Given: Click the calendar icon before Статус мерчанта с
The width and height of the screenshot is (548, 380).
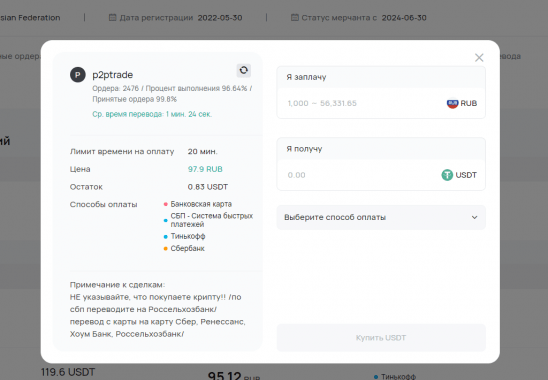Looking at the screenshot, I should pos(295,17).
